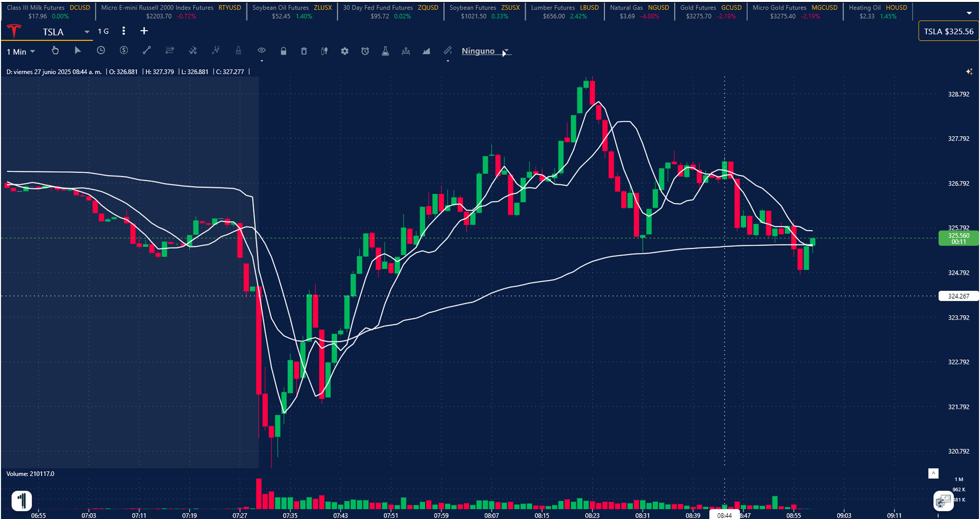Screen dimensions: 980x519
Task: Click the trash delete drawings icon
Action: [x=304, y=51]
